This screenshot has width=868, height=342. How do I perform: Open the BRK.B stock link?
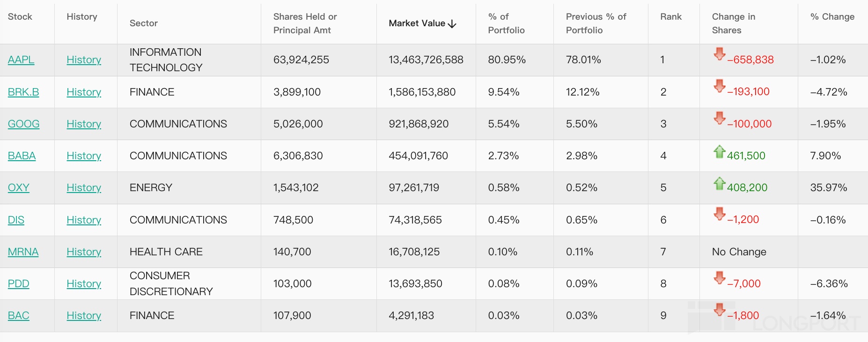pos(23,92)
